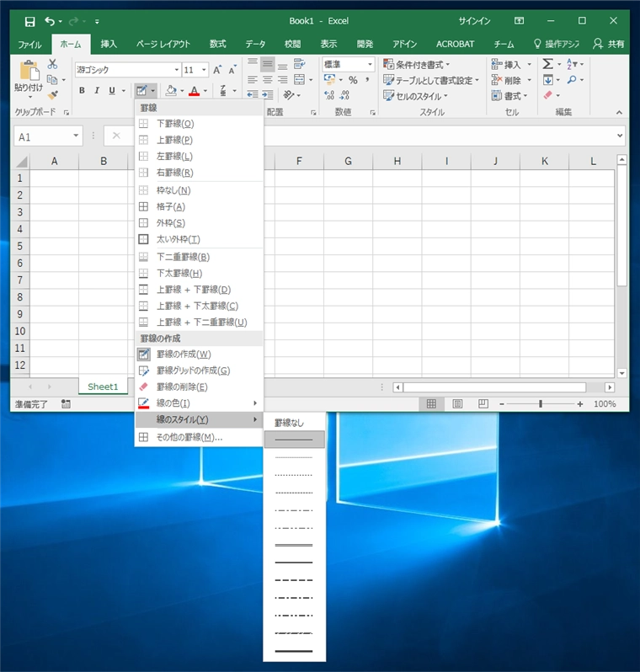The width and height of the screenshot is (640, 672).
Task: Toggle align right button
Action: (x=282, y=80)
